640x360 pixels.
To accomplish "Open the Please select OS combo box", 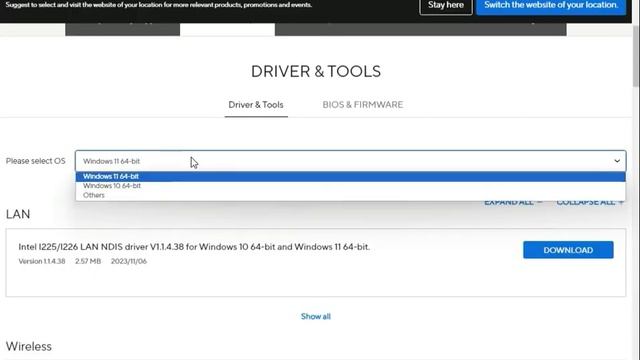I will (x=350, y=161).
